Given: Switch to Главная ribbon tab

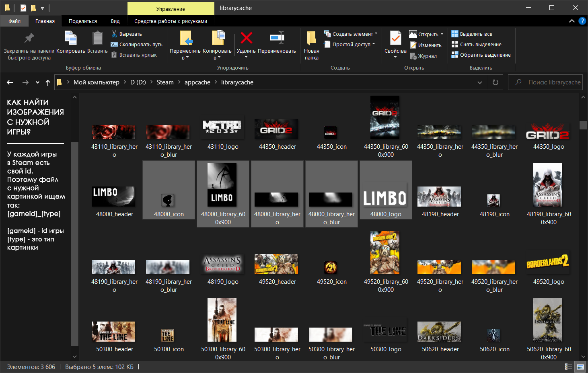Looking at the screenshot, I should [45, 21].
